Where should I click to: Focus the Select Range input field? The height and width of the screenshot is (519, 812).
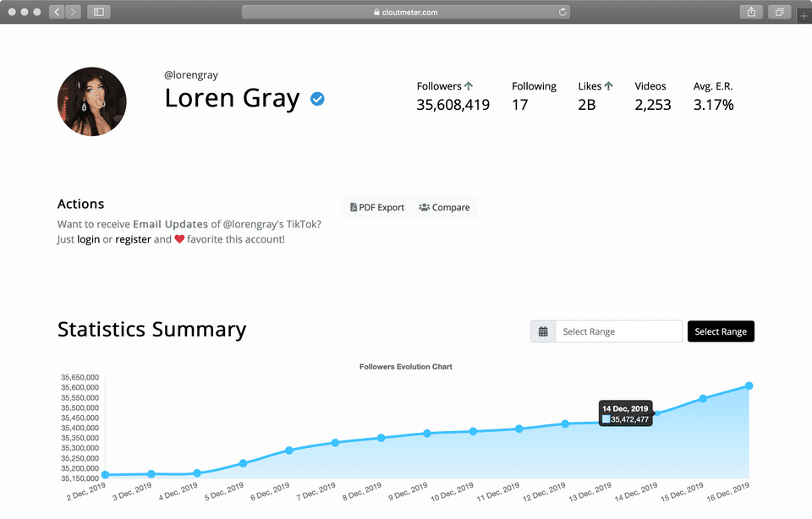(x=618, y=331)
